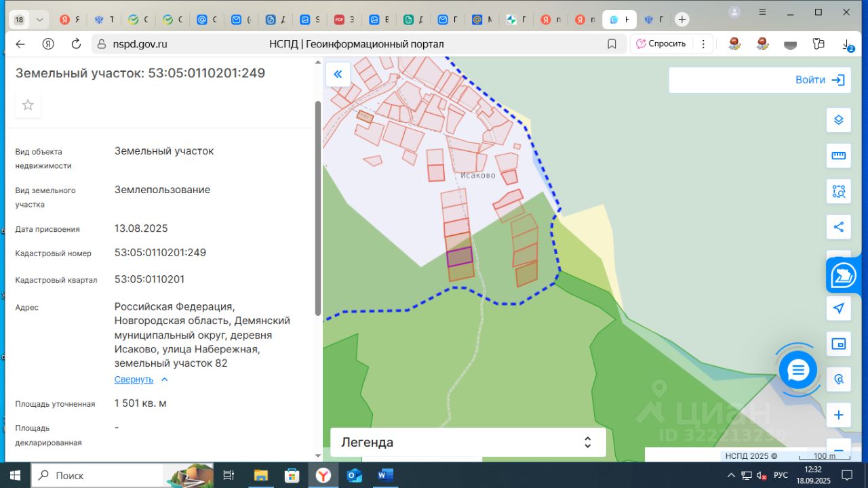This screenshot has height=488, width=868.
Task: Click the info panel vertical scrollbar
Action: tap(318, 208)
